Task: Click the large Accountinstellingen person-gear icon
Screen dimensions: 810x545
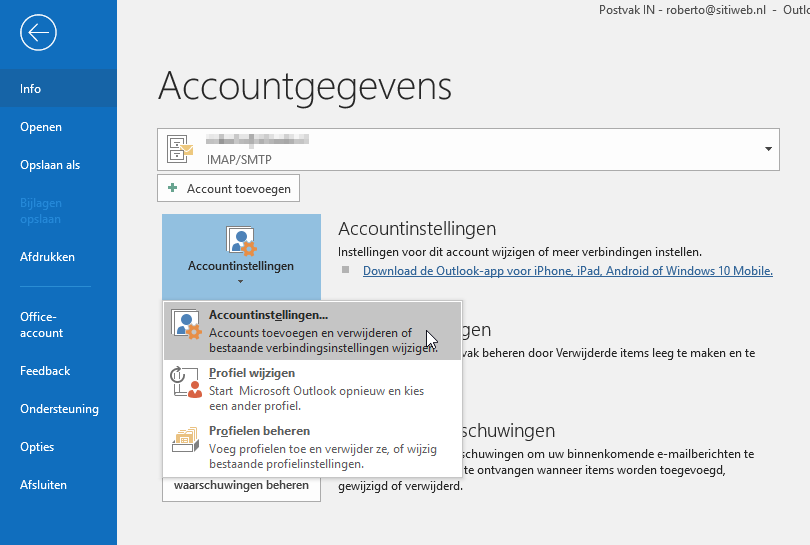Action: [241, 241]
